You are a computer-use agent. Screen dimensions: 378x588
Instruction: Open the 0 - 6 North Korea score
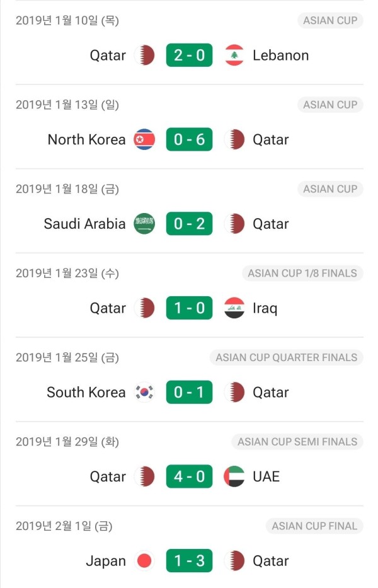tap(190, 139)
